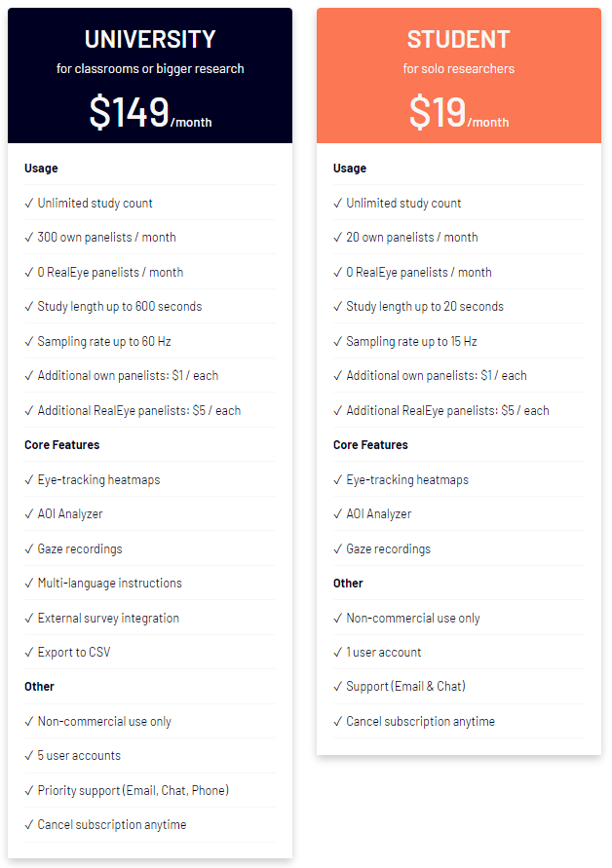612x868 pixels.
Task: Select University Core Features section label
Action: tap(62, 445)
